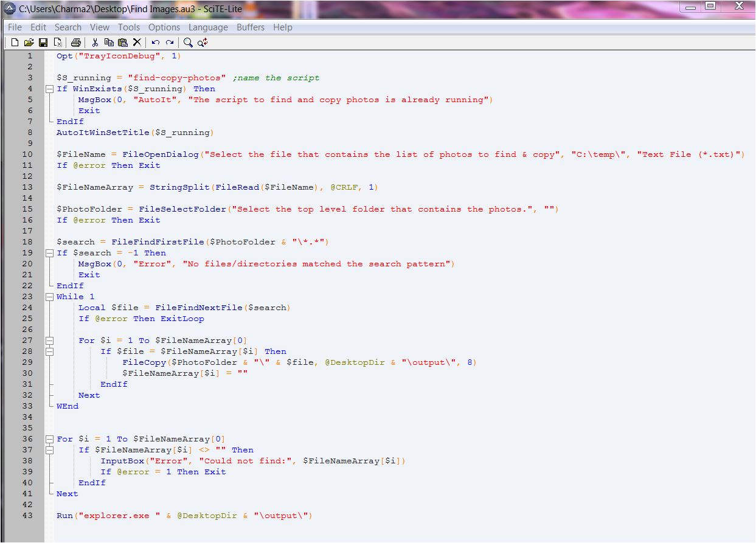Click FileSelectFolder on line 15
The height and width of the screenshot is (543, 756).
coord(182,209)
